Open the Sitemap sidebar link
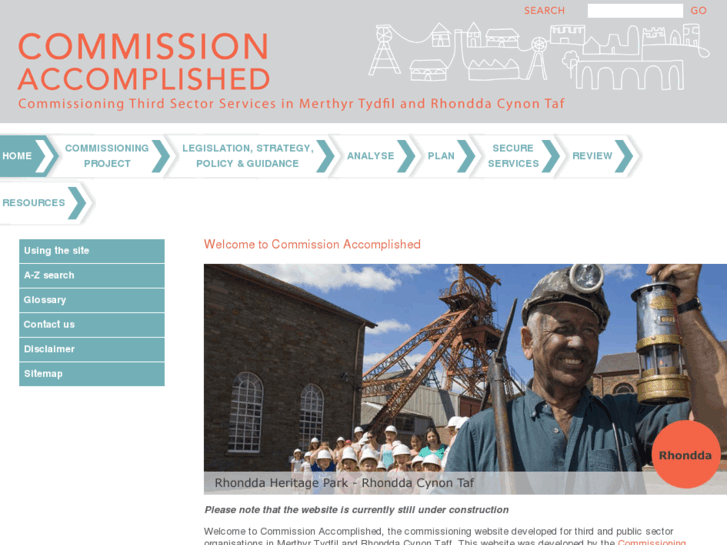The image size is (727, 545). point(92,374)
